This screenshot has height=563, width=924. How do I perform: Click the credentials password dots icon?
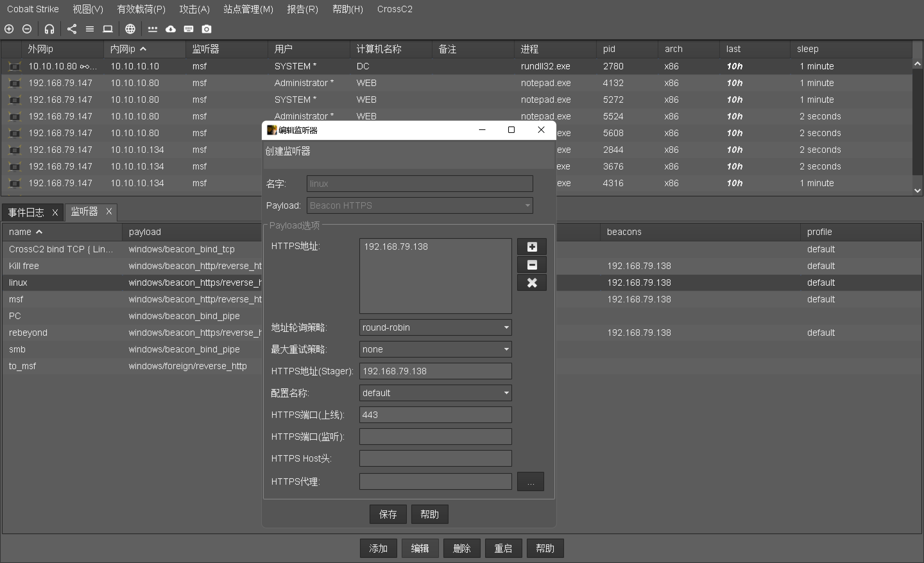pyautogui.click(x=152, y=29)
